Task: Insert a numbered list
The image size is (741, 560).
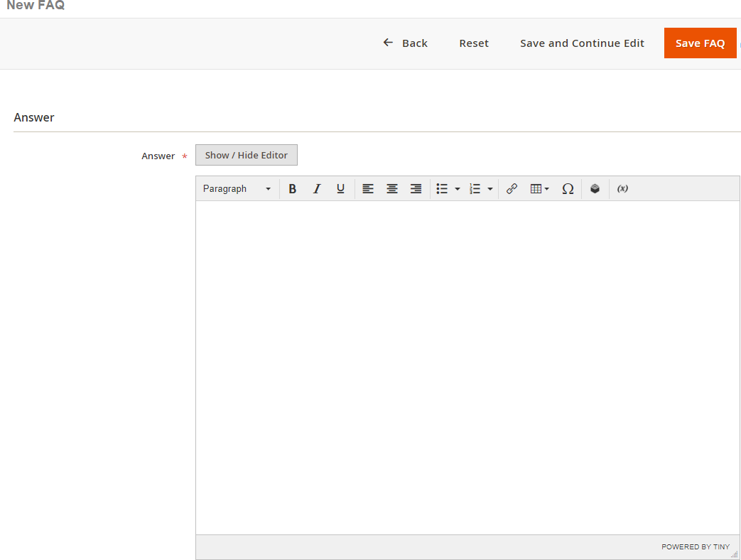Action: coord(475,189)
